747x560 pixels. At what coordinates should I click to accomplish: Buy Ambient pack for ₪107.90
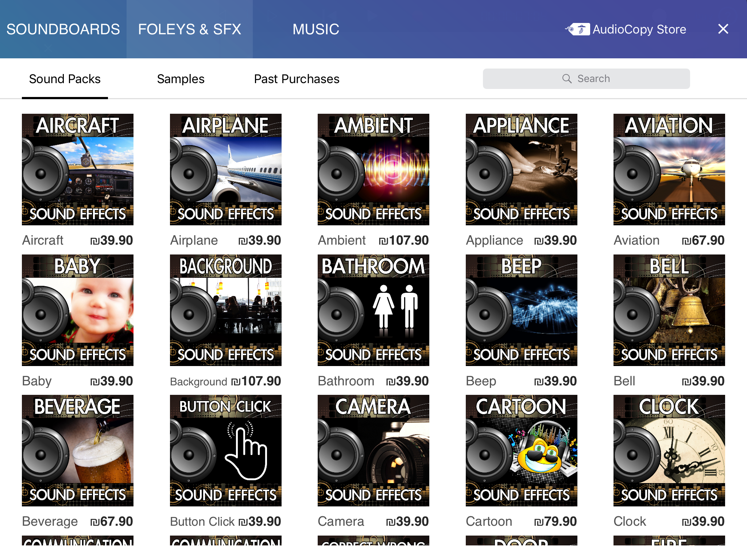point(404,240)
